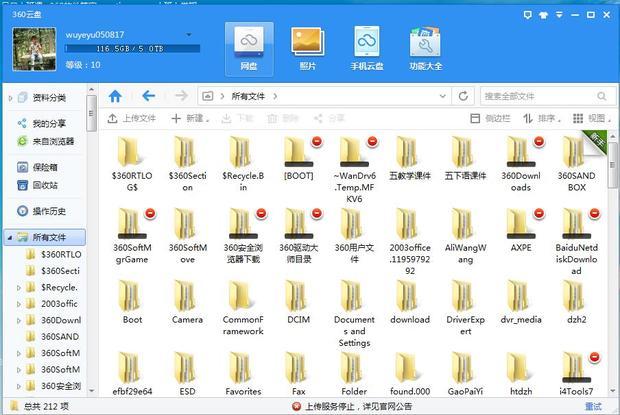Select the $360RTLOG$ folder icon
The width and height of the screenshot is (620, 415).
tap(132, 152)
